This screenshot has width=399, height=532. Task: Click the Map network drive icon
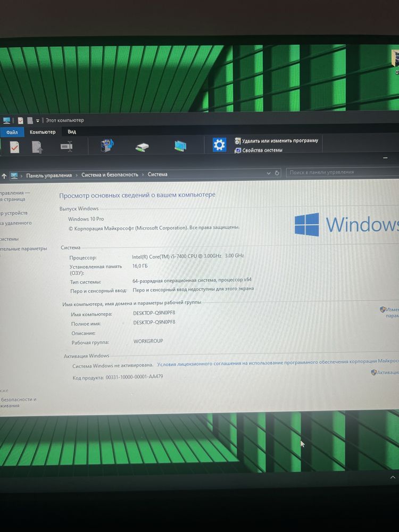(142, 147)
